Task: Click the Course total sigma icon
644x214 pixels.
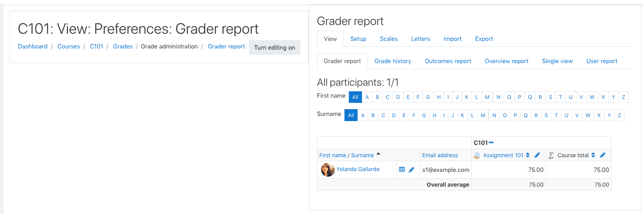Action: 551,156
